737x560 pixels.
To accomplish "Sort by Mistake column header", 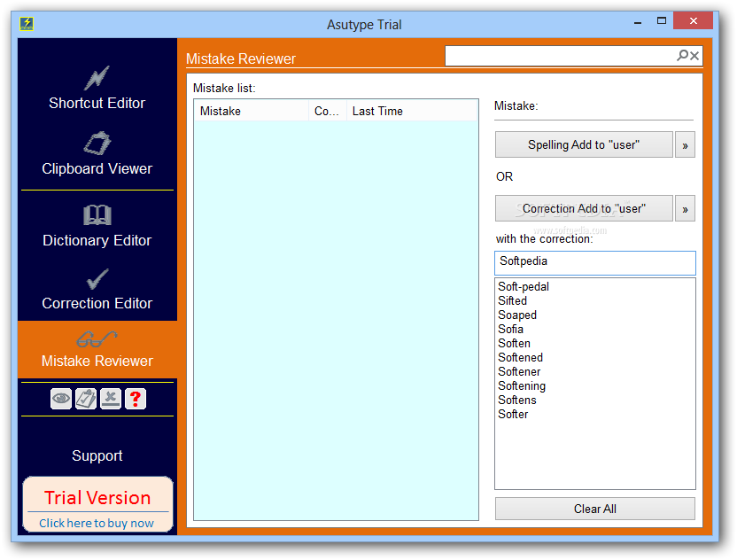I will [x=252, y=111].
